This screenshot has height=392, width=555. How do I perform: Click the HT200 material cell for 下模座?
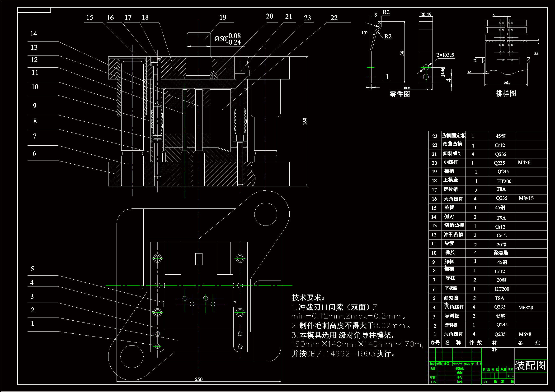(502, 289)
